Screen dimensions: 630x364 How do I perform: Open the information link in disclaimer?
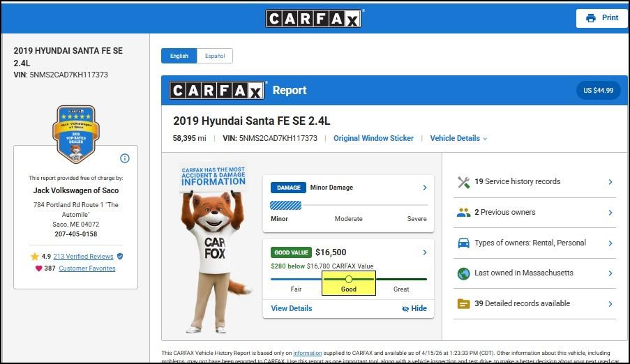pos(308,353)
